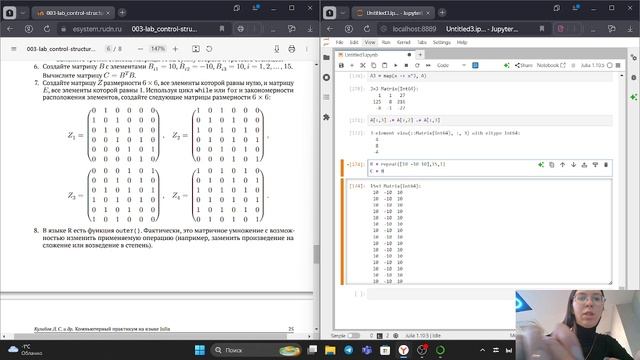Open the Kernel menu in JupyterLab

(403, 42)
